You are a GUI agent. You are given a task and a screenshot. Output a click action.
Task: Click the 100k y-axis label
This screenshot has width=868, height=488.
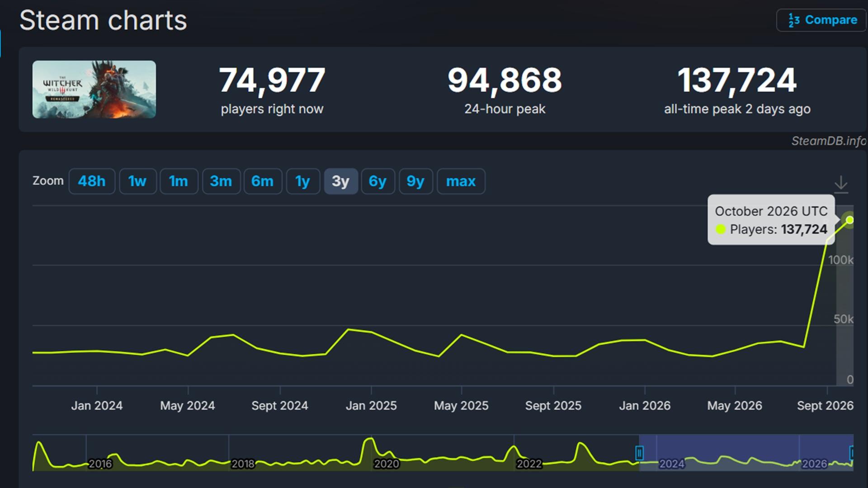[841, 260]
